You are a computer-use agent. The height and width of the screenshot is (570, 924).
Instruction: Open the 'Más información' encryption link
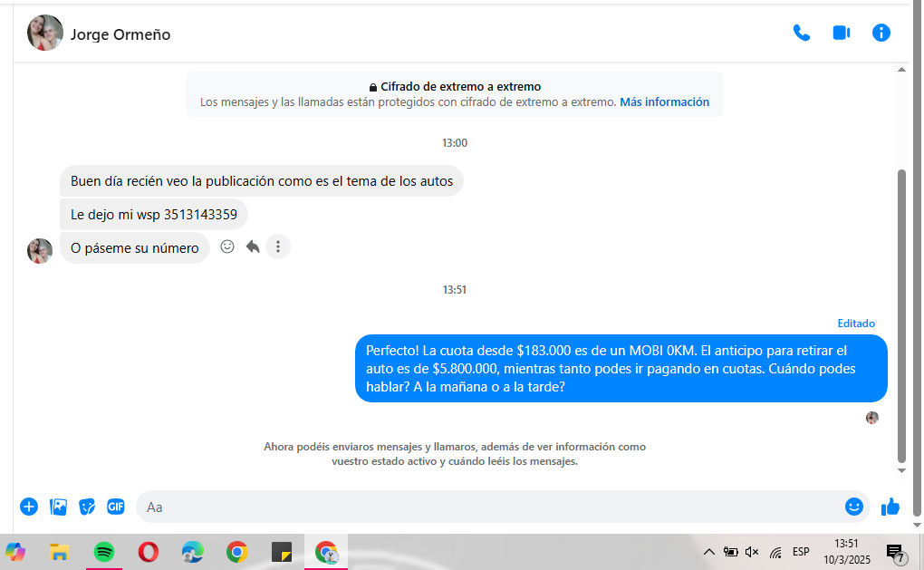(x=664, y=102)
